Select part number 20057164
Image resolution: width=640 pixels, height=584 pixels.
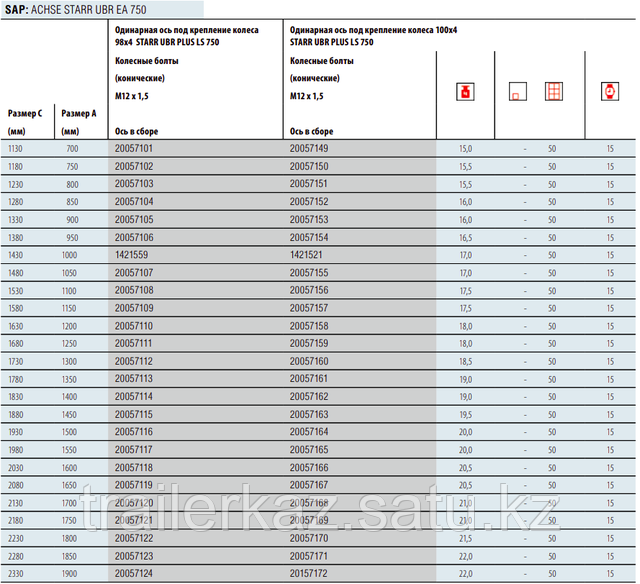pos(309,432)
